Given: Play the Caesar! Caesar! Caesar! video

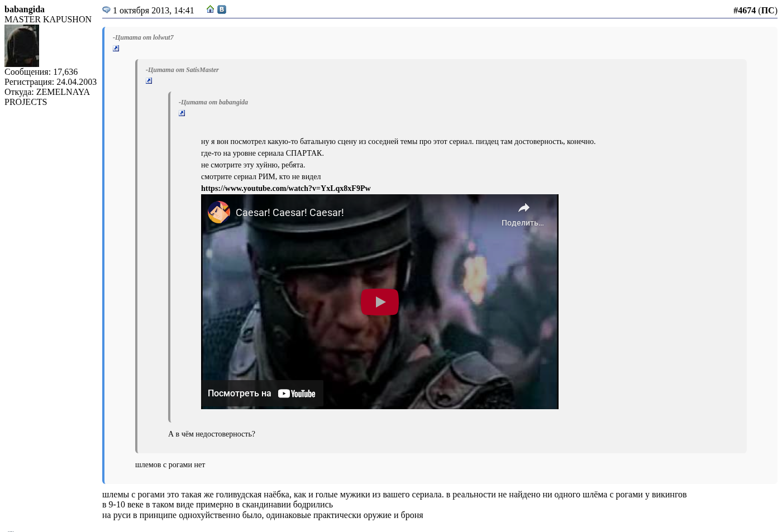Looking at the screenshot, I should pos(379,302).
